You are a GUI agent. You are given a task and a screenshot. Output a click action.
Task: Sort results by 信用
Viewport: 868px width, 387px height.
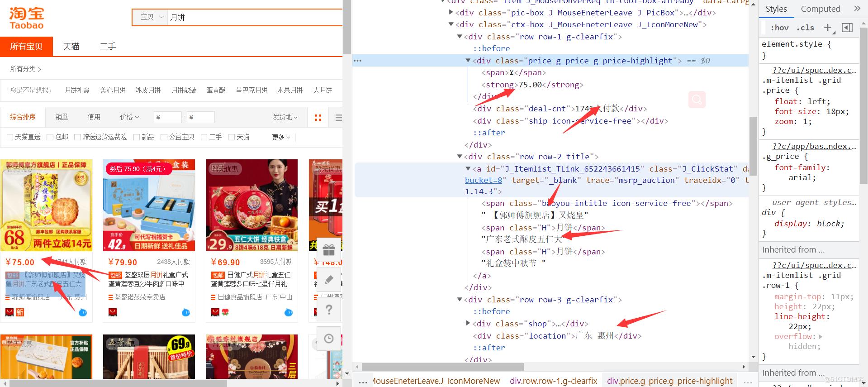coord(94,117)
